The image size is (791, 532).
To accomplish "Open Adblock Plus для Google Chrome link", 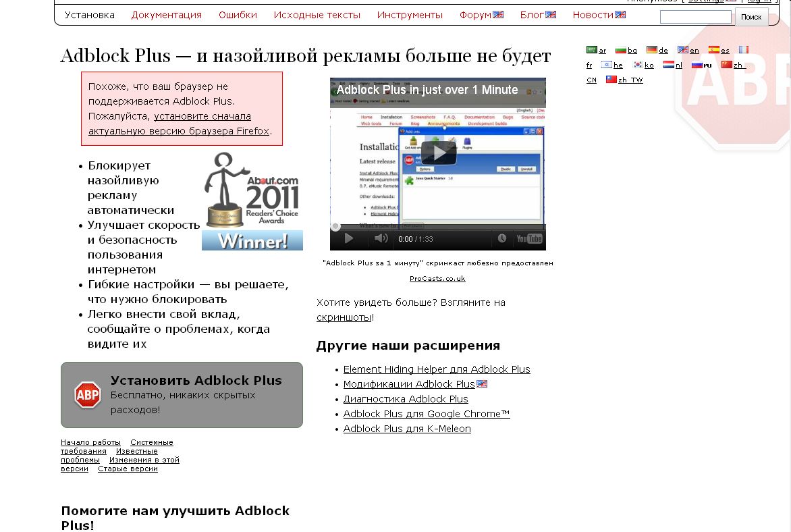I will pos(427,414).
